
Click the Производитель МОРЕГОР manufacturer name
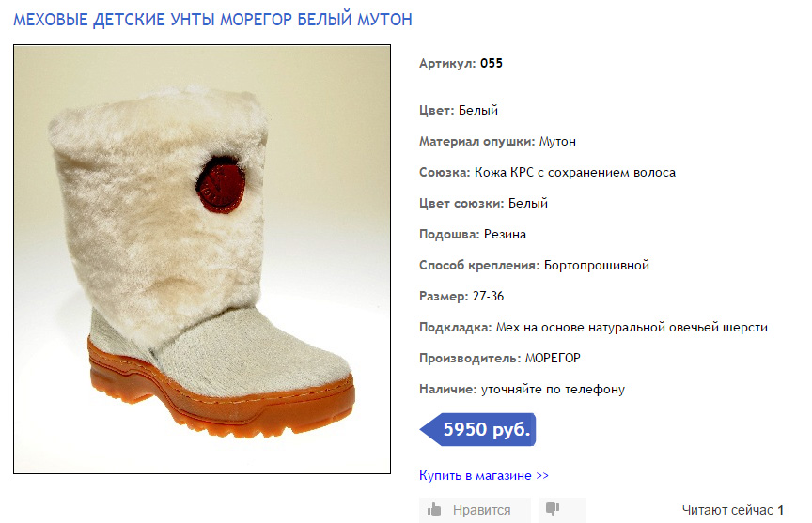pos(553,358)
